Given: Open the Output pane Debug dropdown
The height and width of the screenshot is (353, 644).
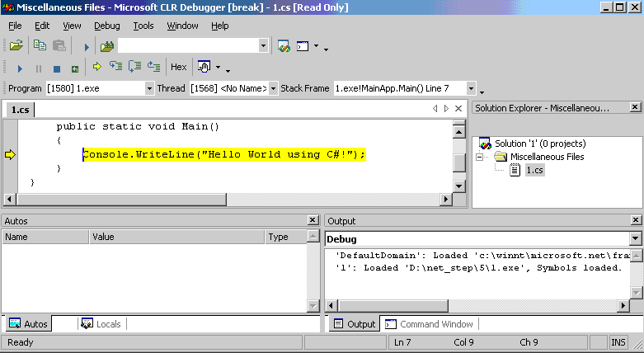Looking at the screenshot, I should [x=635, y=238].
